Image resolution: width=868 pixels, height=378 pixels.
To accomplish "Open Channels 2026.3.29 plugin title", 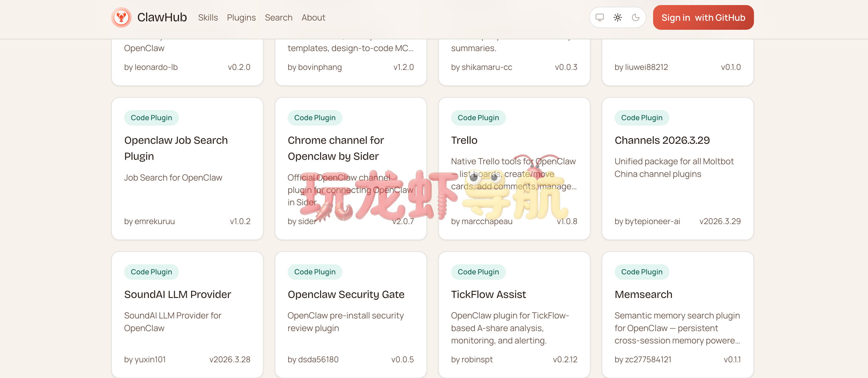I will [662, 140].
